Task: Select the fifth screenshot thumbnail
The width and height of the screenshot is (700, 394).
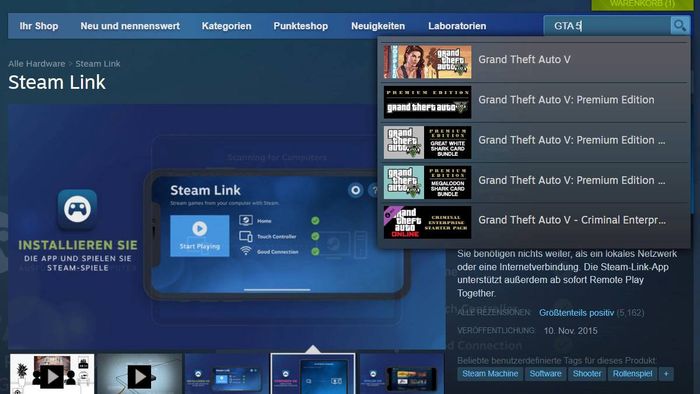Action: [401, 375]
